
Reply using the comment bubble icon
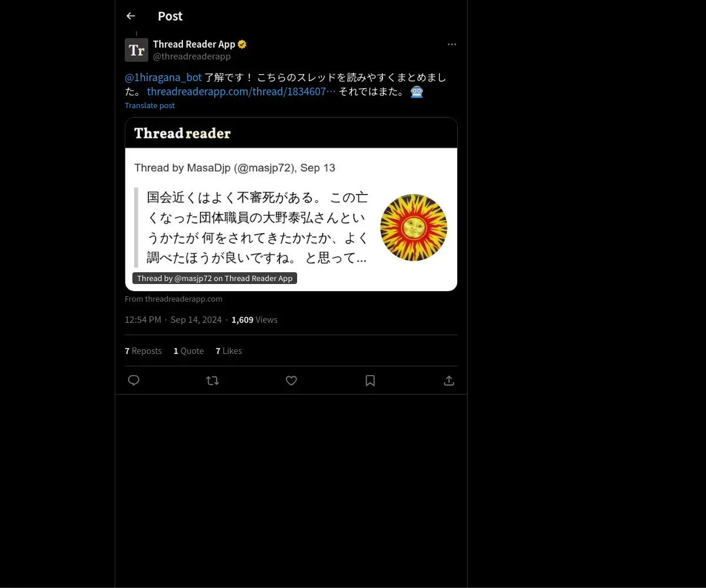134,380
